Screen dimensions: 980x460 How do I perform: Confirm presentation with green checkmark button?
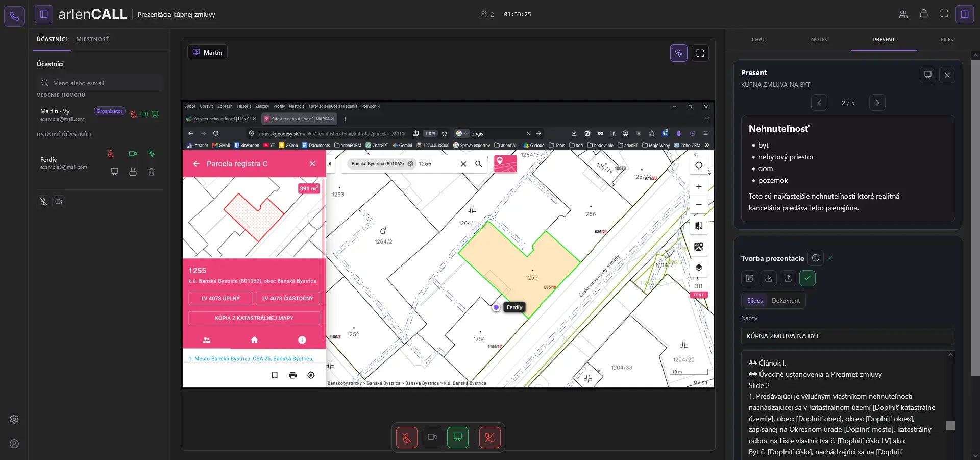[807, 278]
